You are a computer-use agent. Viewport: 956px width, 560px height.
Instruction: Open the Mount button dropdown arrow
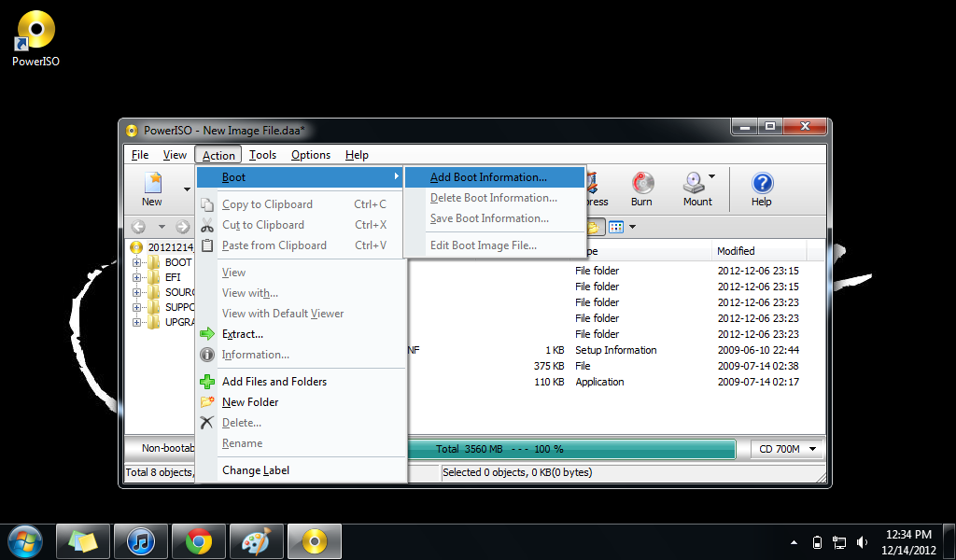click(712, 178)
